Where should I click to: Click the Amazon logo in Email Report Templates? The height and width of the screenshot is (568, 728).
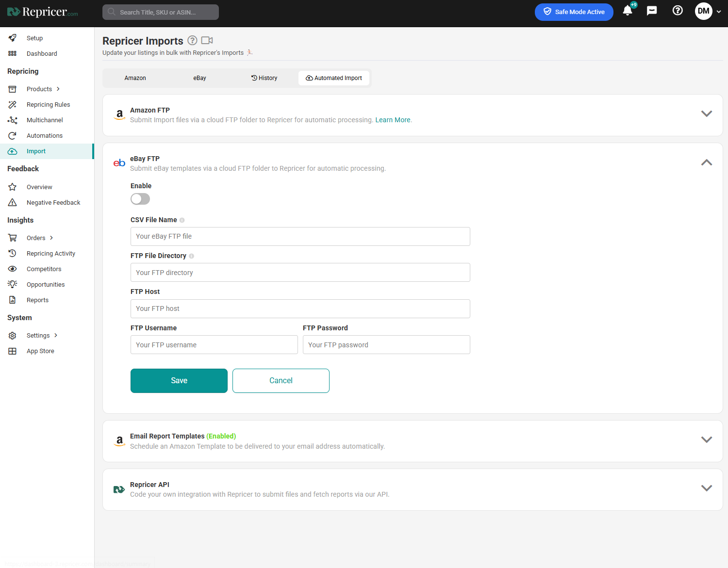119,440
